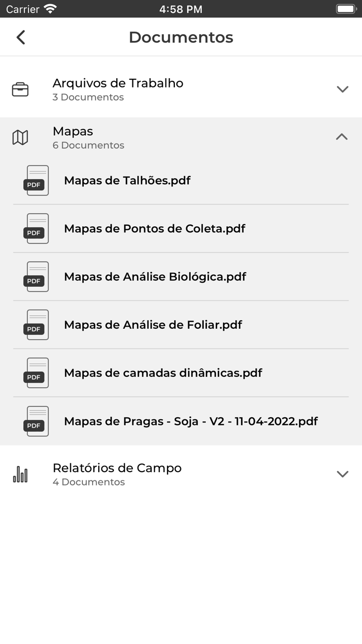This screenshot has height=644, width=362.
Task: Tap the PDF icon for Mapas de Análise Biológica
Action: click(x=36, y=276)
